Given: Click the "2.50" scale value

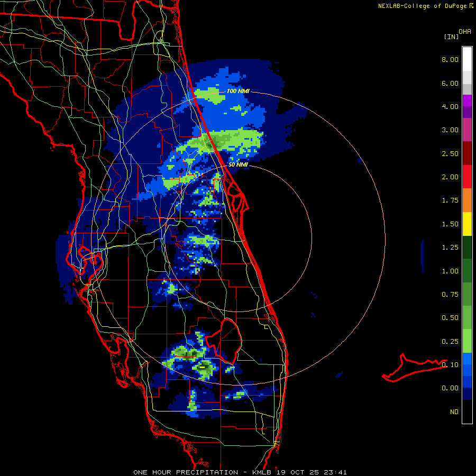Looking at the screenshot, I should [x=450, y=153].
